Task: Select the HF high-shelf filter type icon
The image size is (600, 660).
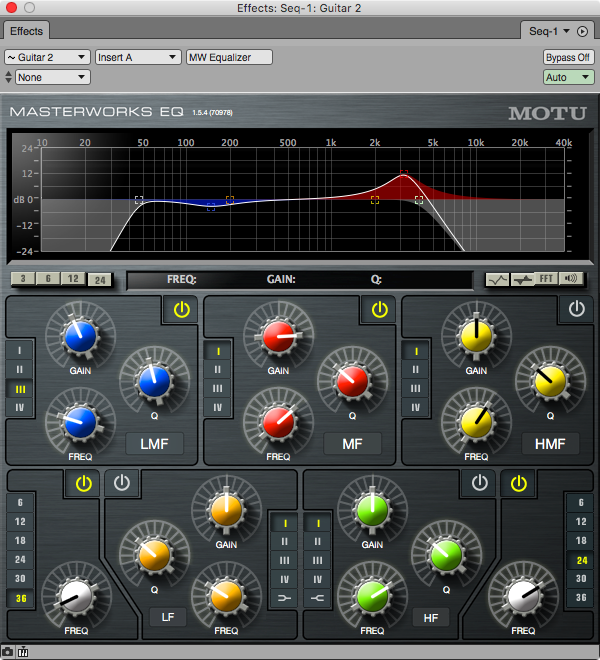Action: click(x=317, y=598)
